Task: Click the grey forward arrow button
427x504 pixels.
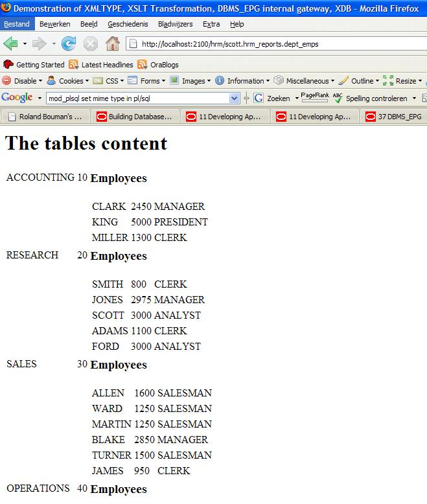Action: (x=40, y=43)
